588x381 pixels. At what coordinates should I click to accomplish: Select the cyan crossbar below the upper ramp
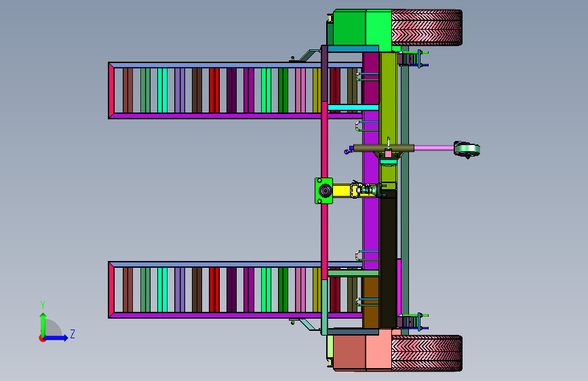(353, 108)
